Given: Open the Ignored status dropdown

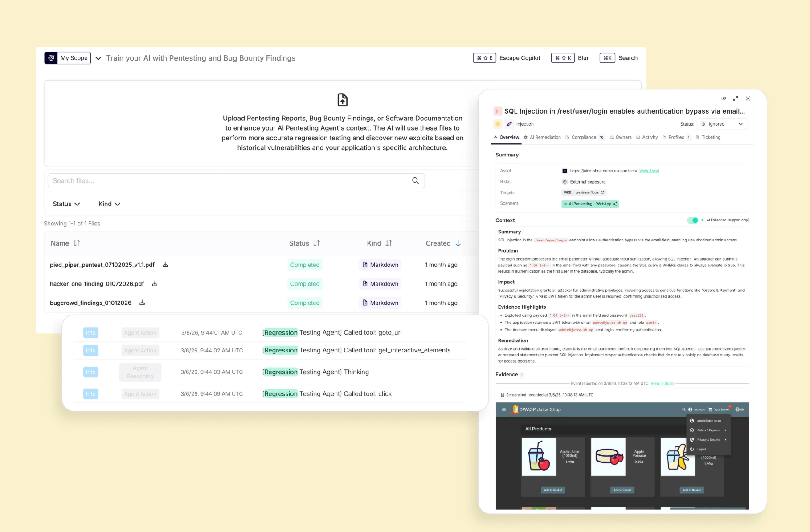Looking at the screenshot, I should (722, 124).
